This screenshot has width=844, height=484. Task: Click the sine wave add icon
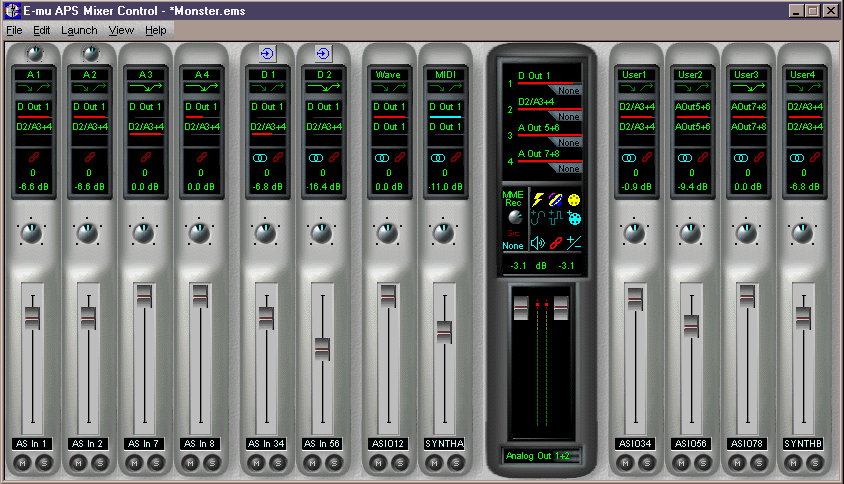click(538, 218)
